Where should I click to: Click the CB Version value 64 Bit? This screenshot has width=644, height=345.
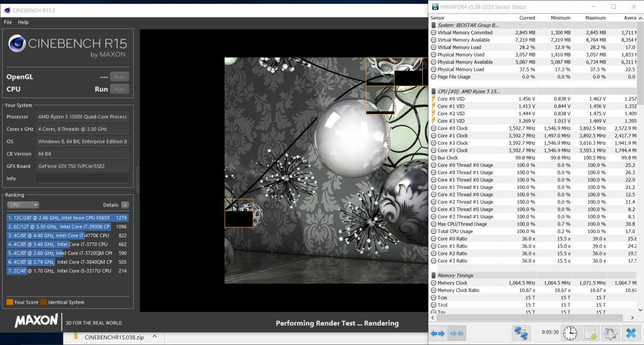(83, 154)
